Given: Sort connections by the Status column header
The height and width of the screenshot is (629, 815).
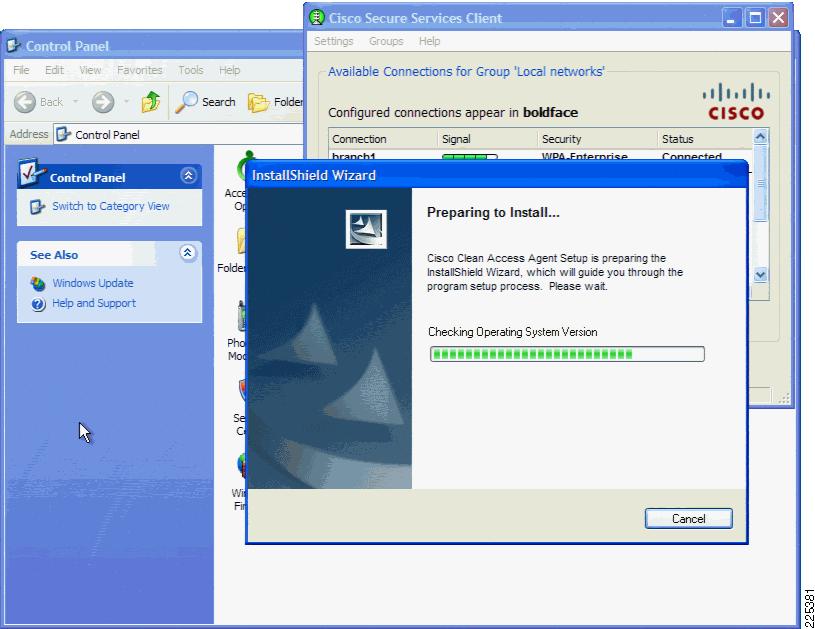Looking at the screenshot, I should 704,139.
